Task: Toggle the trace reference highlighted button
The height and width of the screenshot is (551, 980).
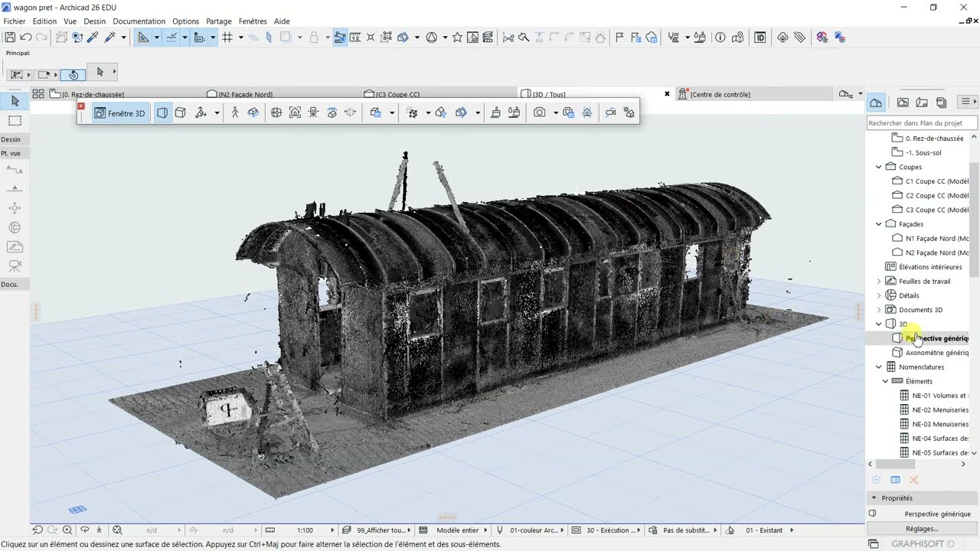Action: pos(340,37)
